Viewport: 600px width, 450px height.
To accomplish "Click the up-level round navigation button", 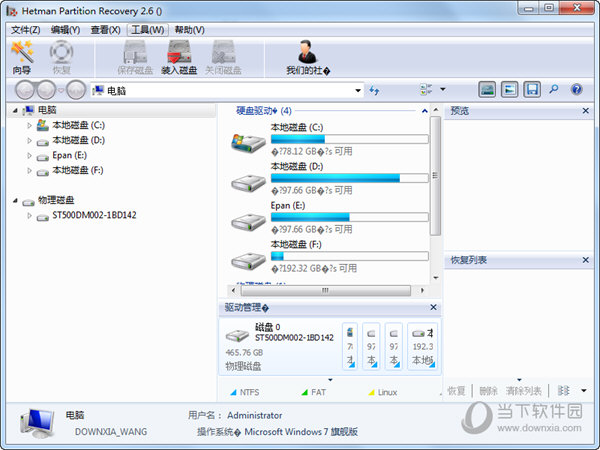I will 76,90.
